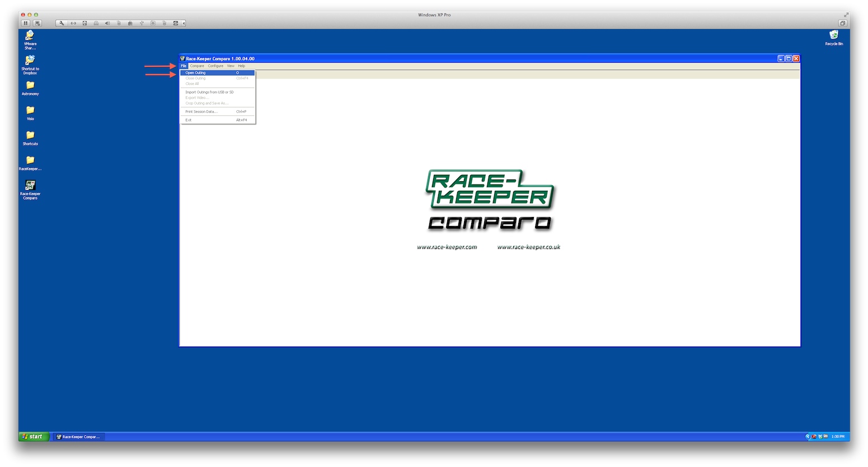Click the 1:30 PM taskbar clock
868x467 pixels.
(838, 437)
